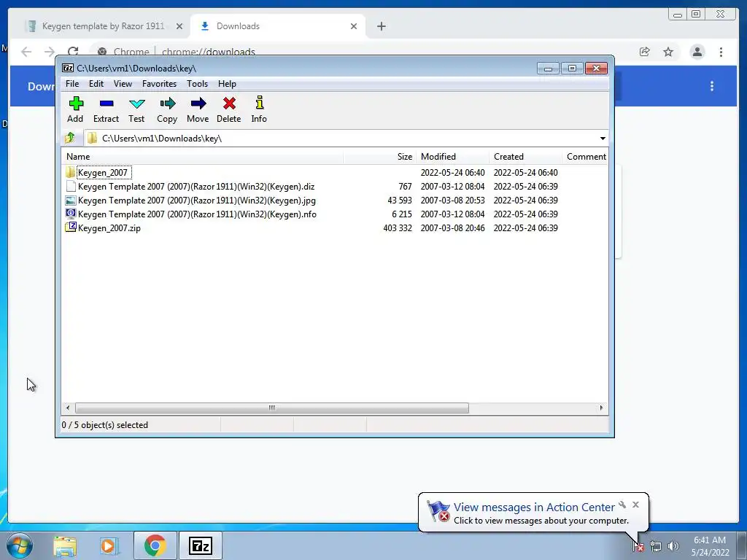Select the .nfo file icon
Viewport: 747px width, 560px height.
coord(71,214)
